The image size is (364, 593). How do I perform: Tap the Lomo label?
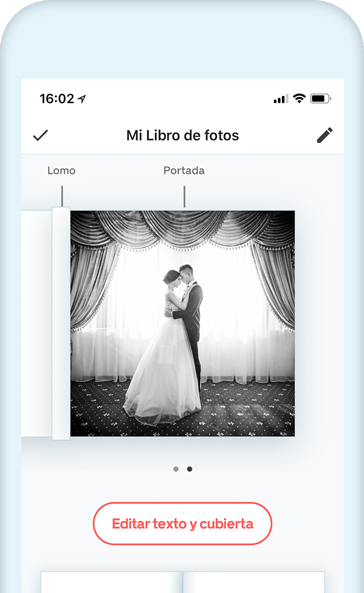pyautogui.click(x=61, y=170)
